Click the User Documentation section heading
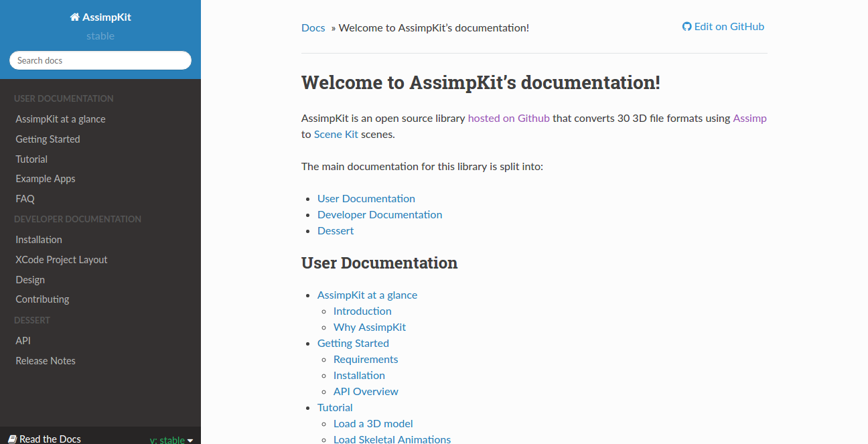This screenshot has width=868, height=444. pyautogui.click(x=379, y=263)
